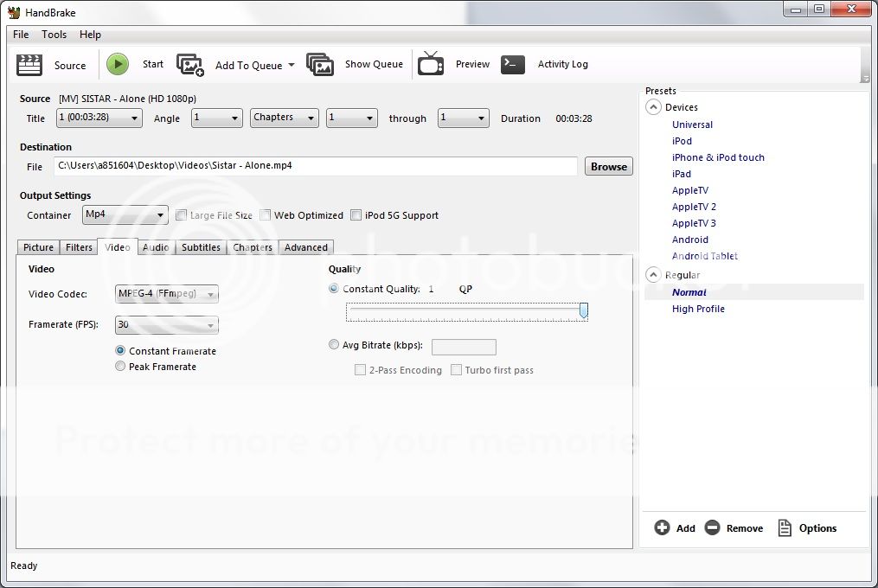The image size is (878, 588).
Task: Click the Constant Quality slider handle
Action: pyautogui.click(x=584, y=310)
